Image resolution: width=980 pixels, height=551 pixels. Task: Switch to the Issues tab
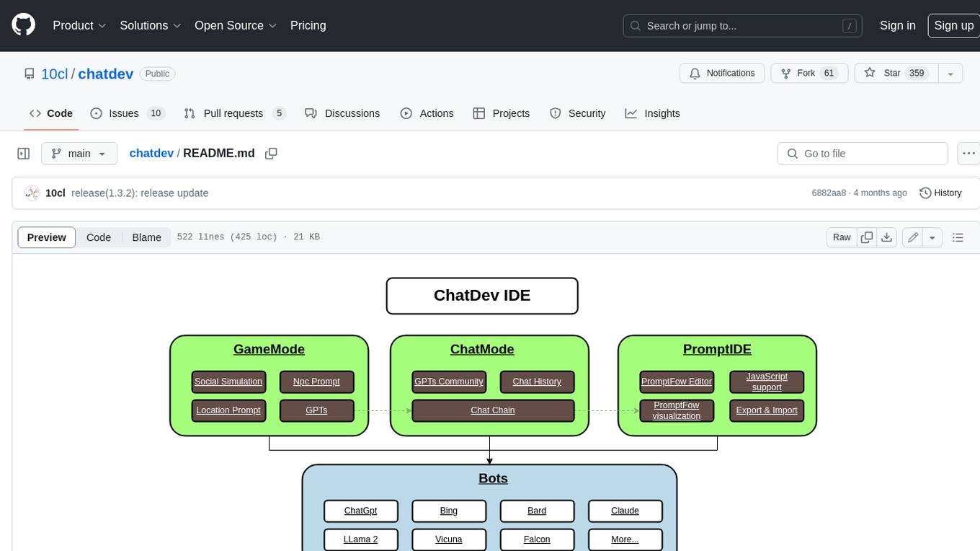(x=128, y=113)
